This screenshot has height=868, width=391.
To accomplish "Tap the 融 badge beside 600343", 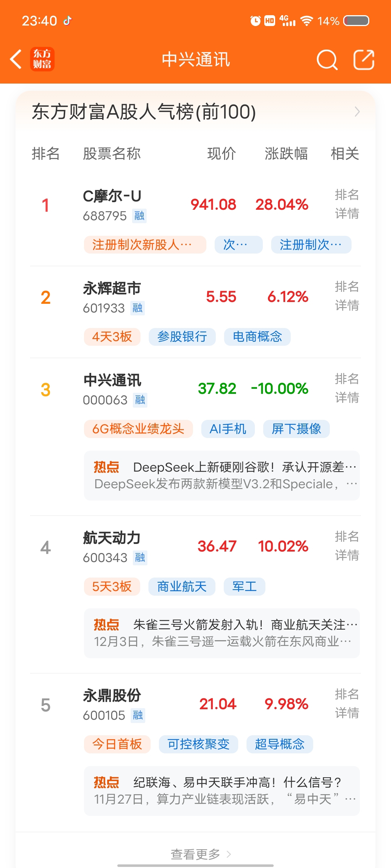I will (x=140, y=558).
